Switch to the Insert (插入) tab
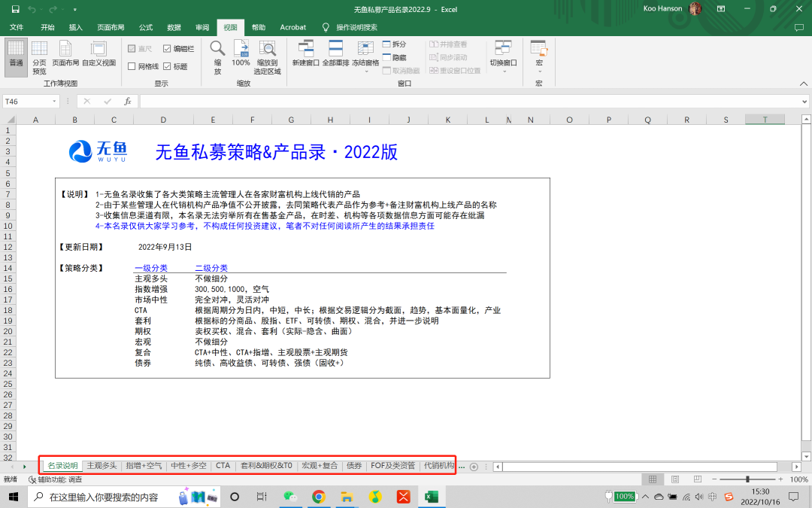 (76, 28)
